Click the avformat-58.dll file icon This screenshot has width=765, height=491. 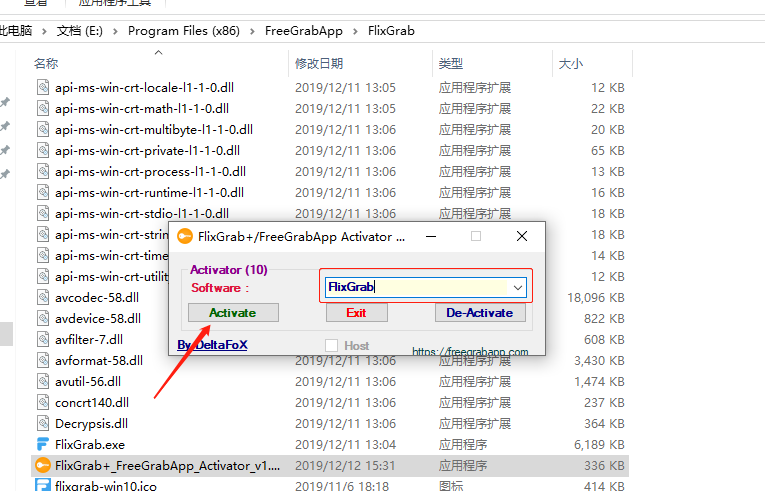tap(43, 360)
